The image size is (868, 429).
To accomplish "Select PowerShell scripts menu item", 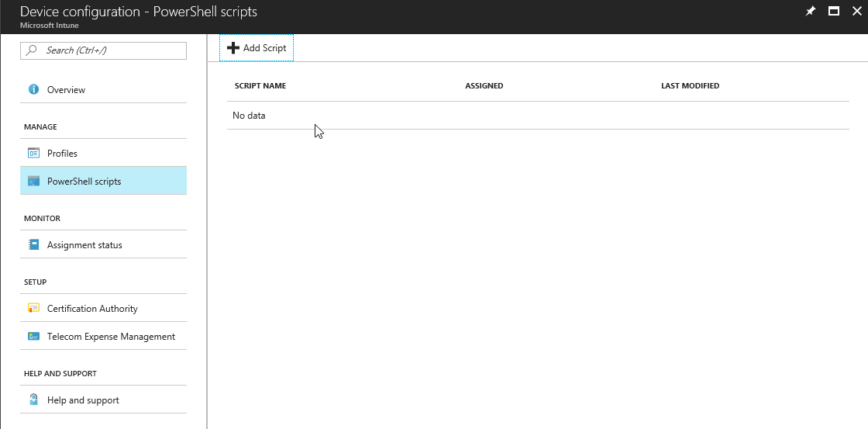I will pyautogui.click(x=104, y=181).
